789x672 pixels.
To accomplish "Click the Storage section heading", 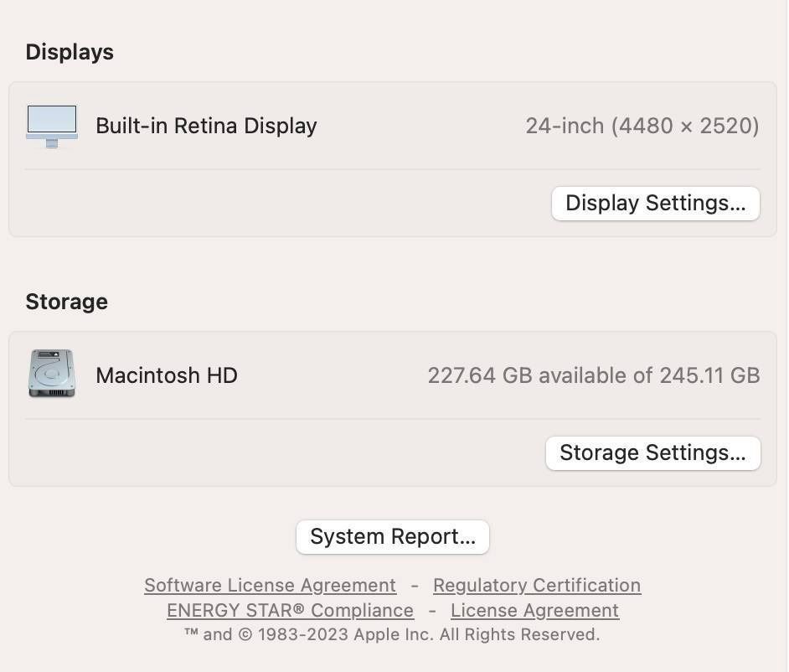I will tap(66, 302).
